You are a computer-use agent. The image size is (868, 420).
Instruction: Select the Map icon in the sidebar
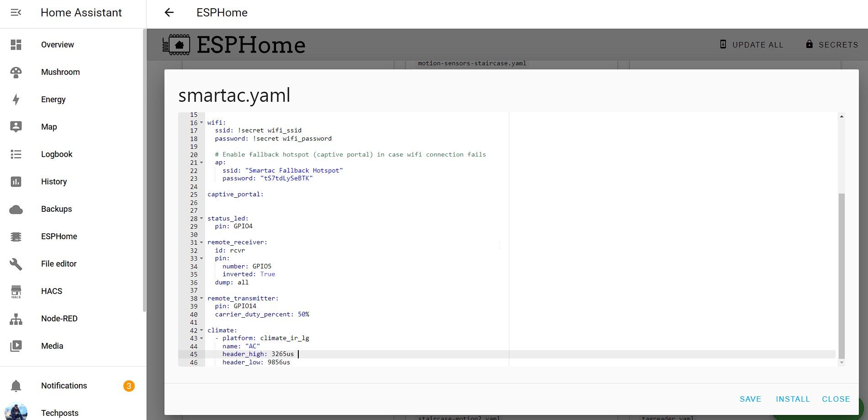[16, 127]
